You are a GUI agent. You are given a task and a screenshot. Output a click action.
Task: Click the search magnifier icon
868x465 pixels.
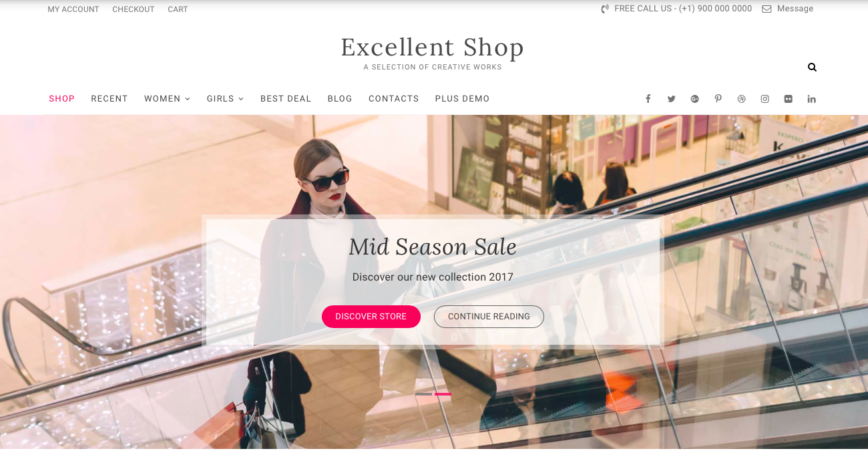pyautogui.click(x=812, y=67)
